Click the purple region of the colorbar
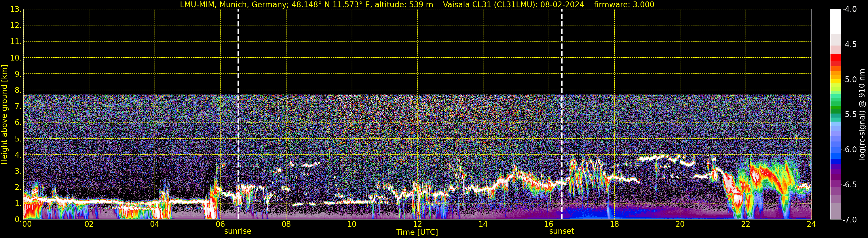 point(835,174)
